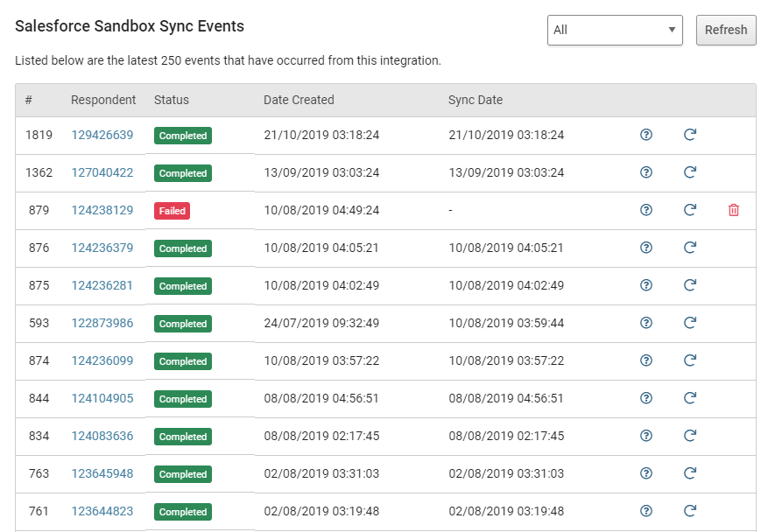The image size is (775, 532).
Task: Open respondent 127040422
Action: (102, 172)
